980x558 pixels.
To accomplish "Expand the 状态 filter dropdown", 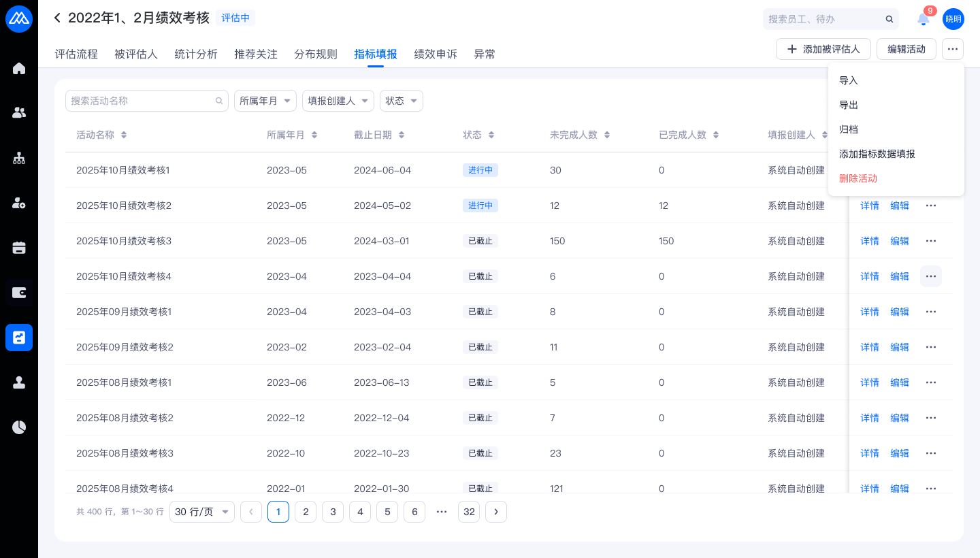I will [x=401, y=101].
